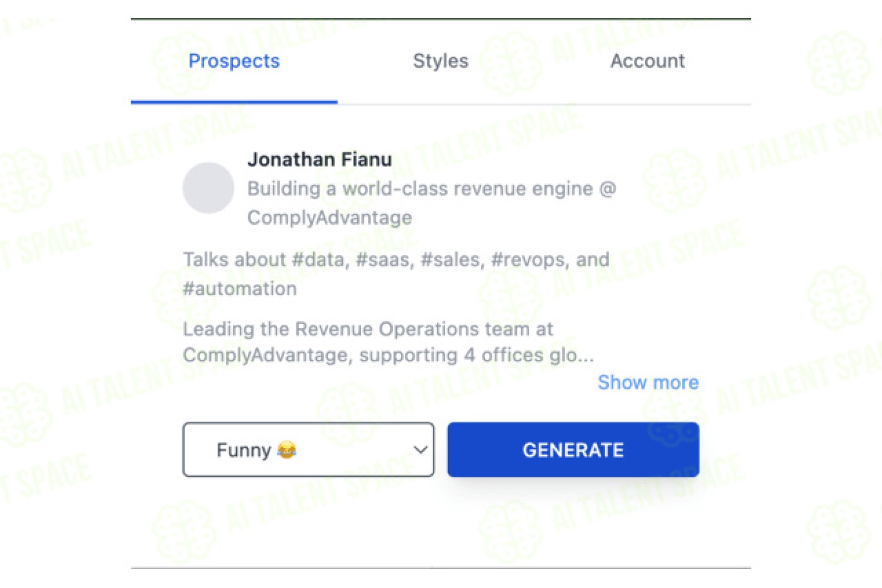Show more of the prospect summary

click(x=648, y=383)
